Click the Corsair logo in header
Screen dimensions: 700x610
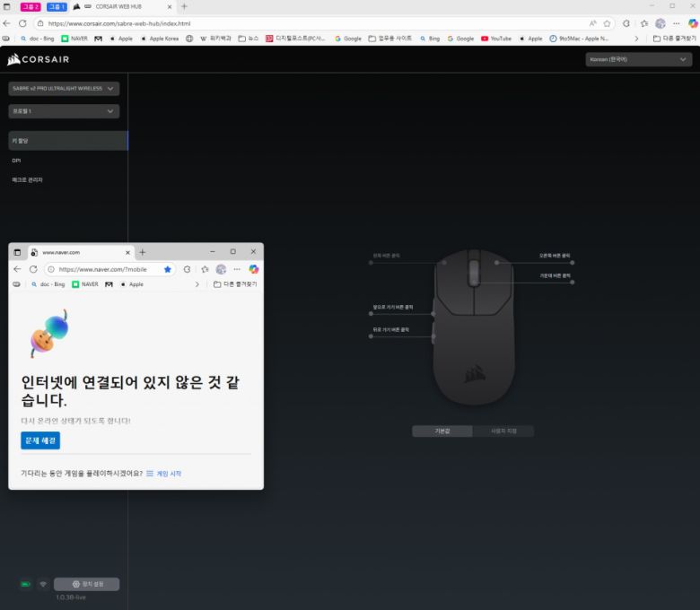[x=39, y=59]
